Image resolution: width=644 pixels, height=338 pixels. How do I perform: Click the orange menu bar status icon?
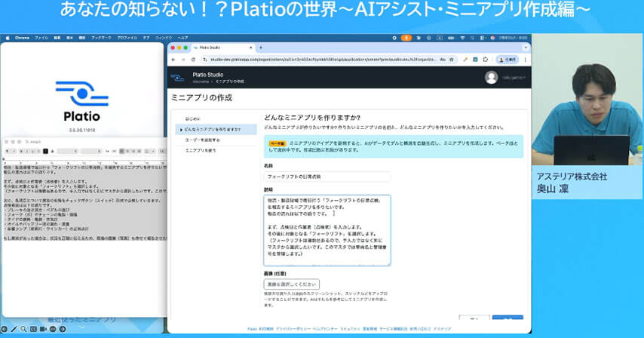(406, 38)
